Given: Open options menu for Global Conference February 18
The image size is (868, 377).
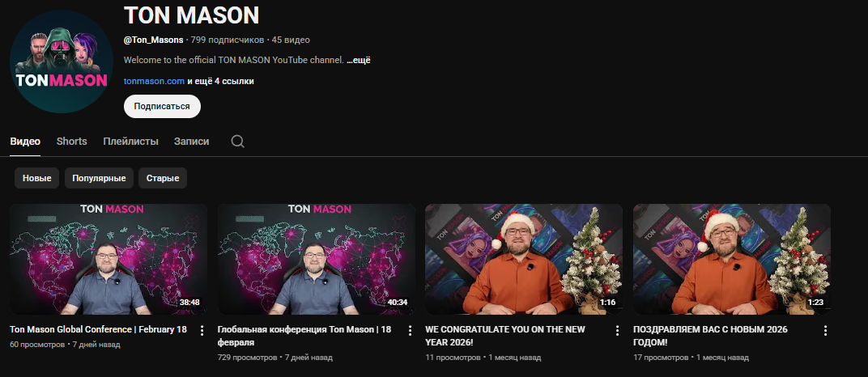Looking at the screenshot, I should click(202, 331).
